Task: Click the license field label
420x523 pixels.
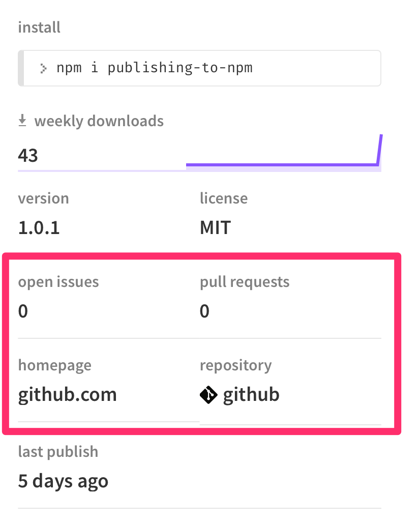Action: (224, 198)
